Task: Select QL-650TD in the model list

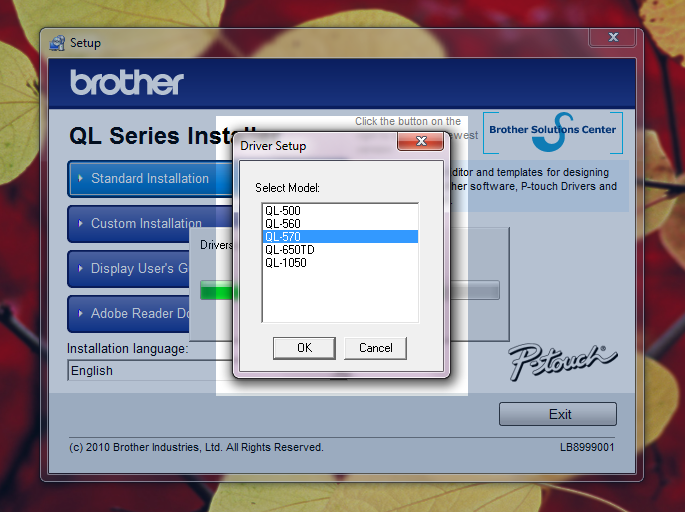Action: 340,250
